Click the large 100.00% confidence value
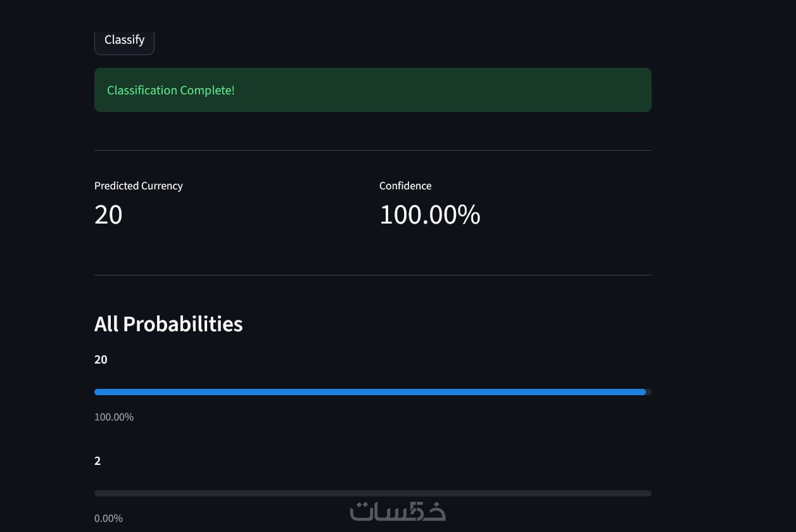 tap(429, 215)
